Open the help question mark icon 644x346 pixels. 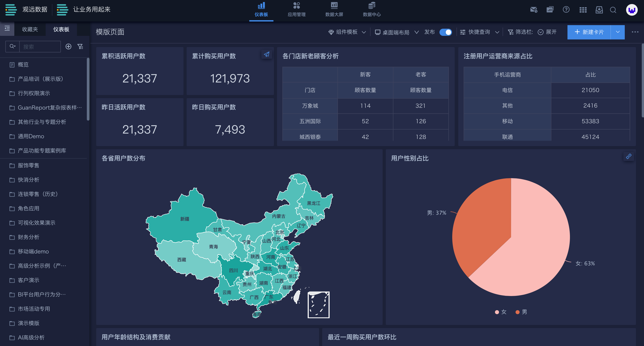566,10
